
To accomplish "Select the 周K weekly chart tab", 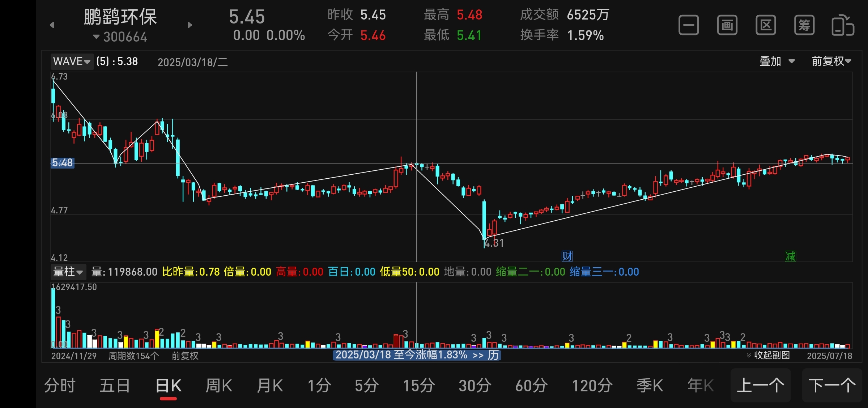I will pyautogui.click(x=219, y=386).
